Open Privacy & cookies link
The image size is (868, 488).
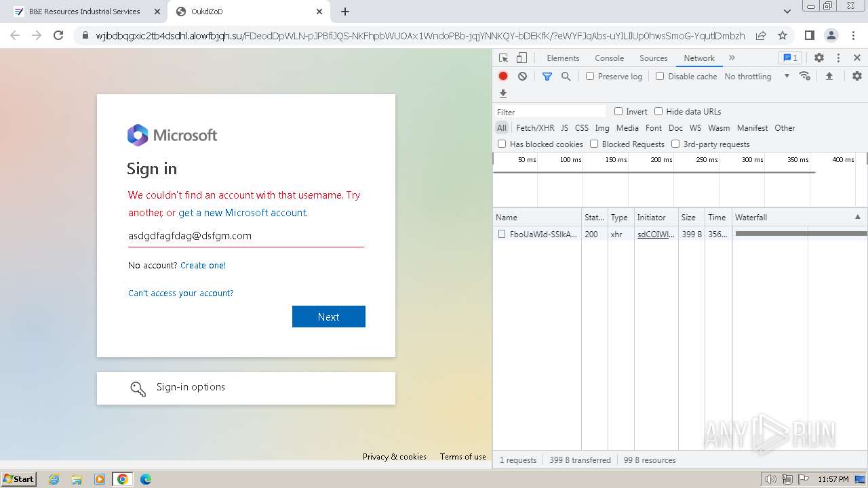pyautogui.click(x=395, y=457)
